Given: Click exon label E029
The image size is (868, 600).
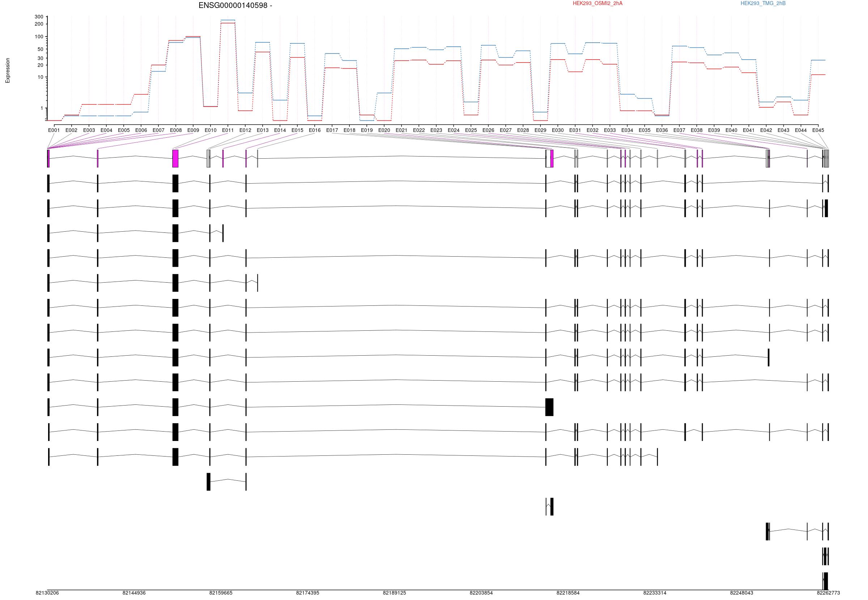Looking at the screenshot, I should (x=540, y=130).
